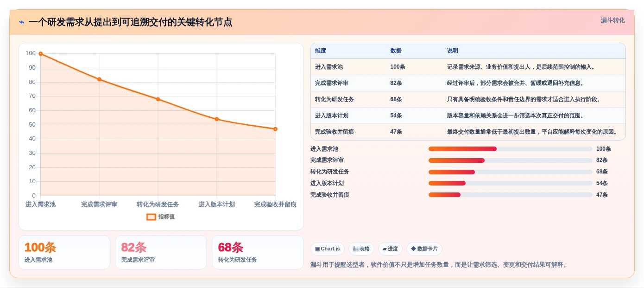Click the footer note starting 漏斗用于提醒选型者
The image size is (644, 288).
coord(440,265)
